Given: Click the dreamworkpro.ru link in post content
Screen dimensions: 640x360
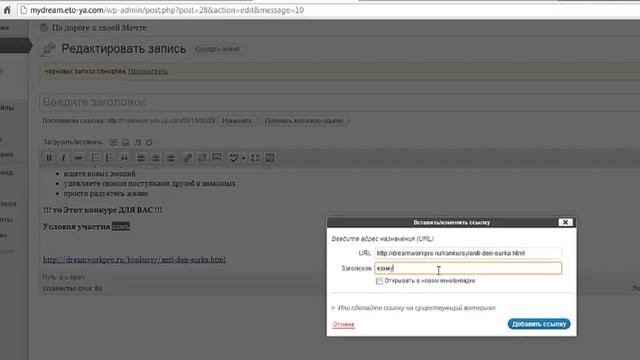Looking at the screenshot, I should tap(134, 260).
